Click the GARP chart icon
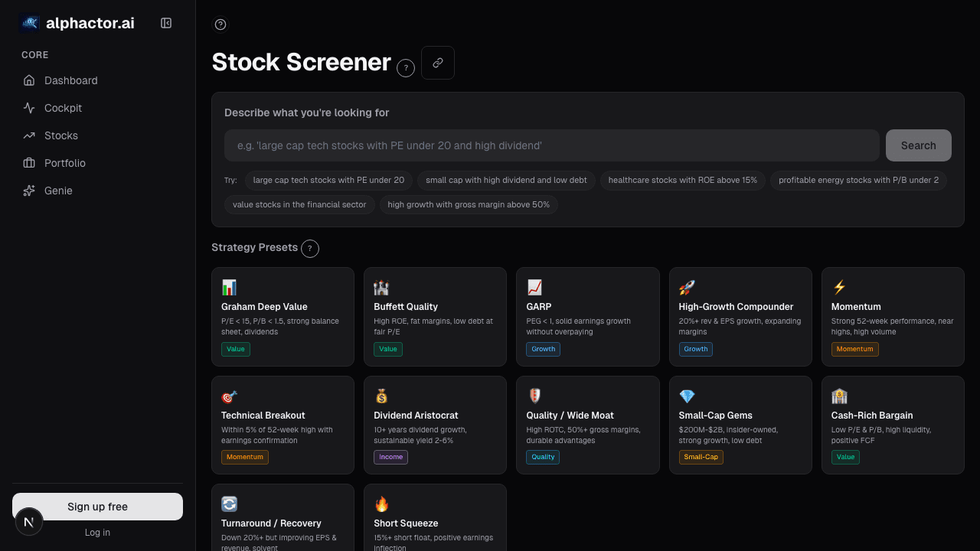Viewport: 980px width, 551px height. [534, 287]
